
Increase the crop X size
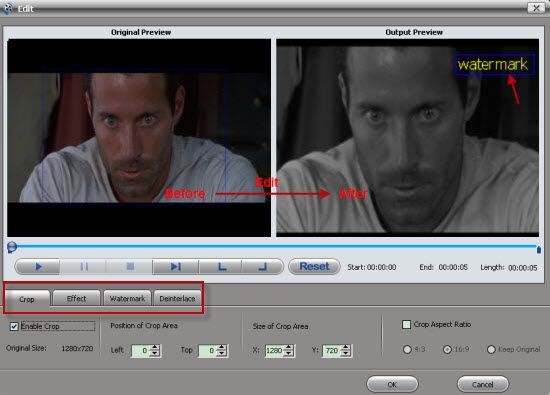click(289, 348)
